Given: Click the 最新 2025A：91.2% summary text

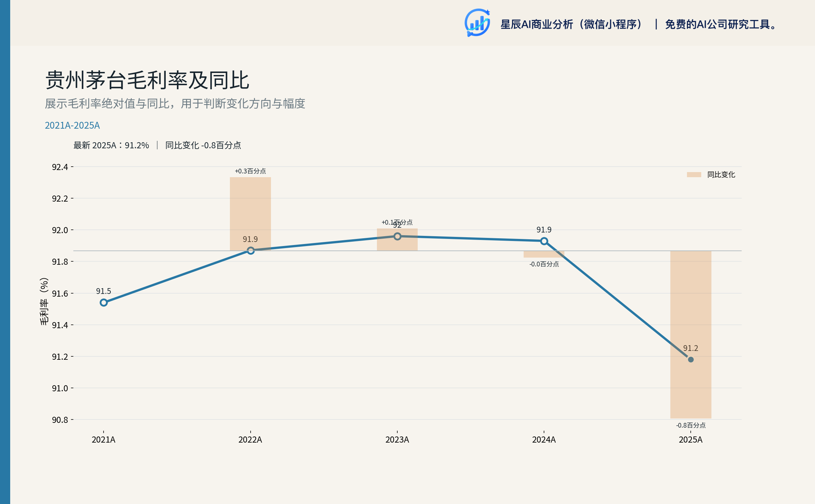Looking at the screenshot, I should click(x=111, y=145).
